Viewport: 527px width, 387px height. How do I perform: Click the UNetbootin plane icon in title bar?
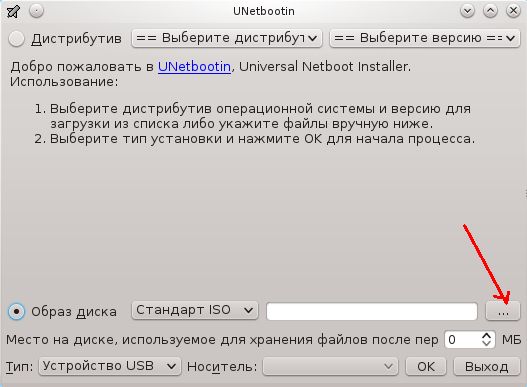(x=13, y=11)
